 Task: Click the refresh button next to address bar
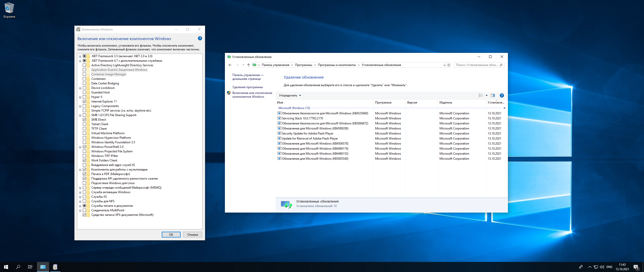(449, 65)
